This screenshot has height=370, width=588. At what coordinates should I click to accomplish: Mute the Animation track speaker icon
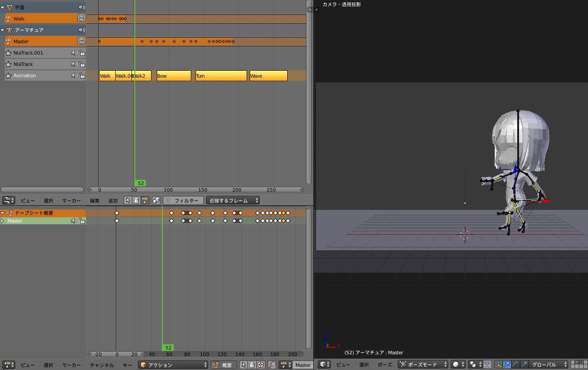(x=74, y=75)
